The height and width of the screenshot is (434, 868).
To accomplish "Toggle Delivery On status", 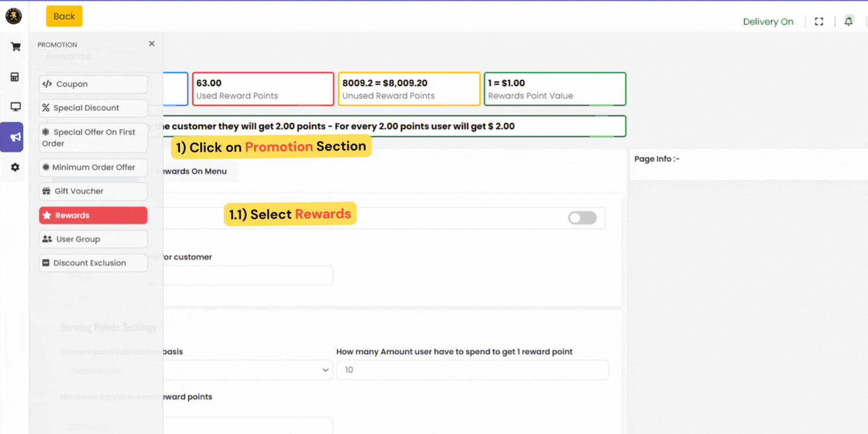I will pos(768,22).
